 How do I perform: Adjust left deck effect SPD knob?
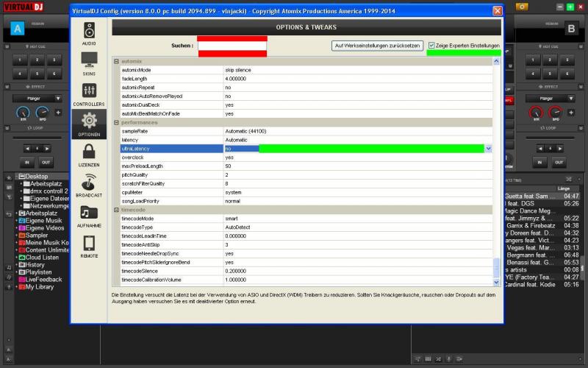pyautogui.click(x=43, y=113)
